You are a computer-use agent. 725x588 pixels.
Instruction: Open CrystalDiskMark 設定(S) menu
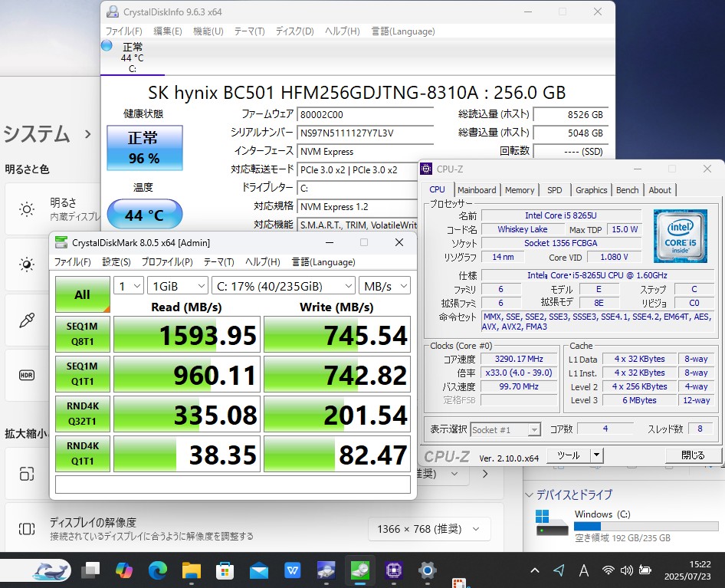click(116, 262)
